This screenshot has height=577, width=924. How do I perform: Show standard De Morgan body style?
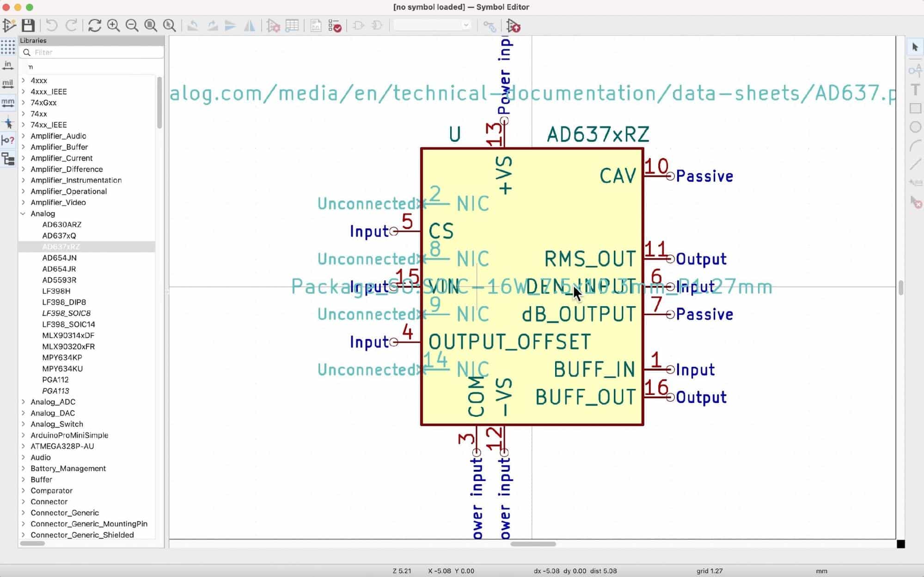point(358,25)
